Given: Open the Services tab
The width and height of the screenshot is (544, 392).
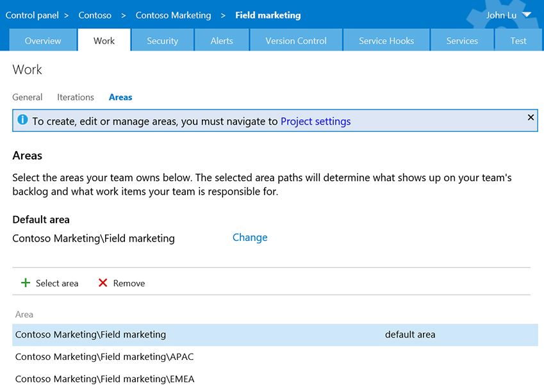Looking at the screenshot, I should (x=462, y=40).
